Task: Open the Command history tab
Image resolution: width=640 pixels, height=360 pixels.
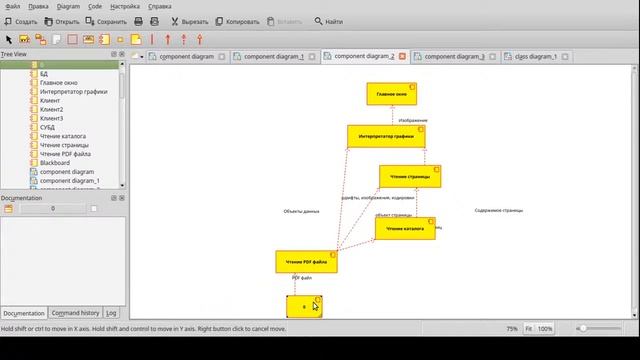Action: click(x=76, y=313)
